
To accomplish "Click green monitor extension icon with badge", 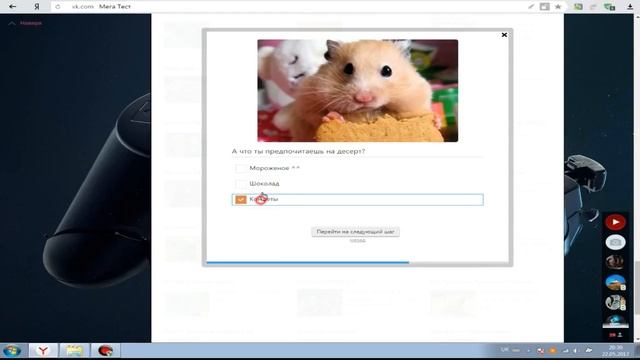I will (x=609, y=7).
